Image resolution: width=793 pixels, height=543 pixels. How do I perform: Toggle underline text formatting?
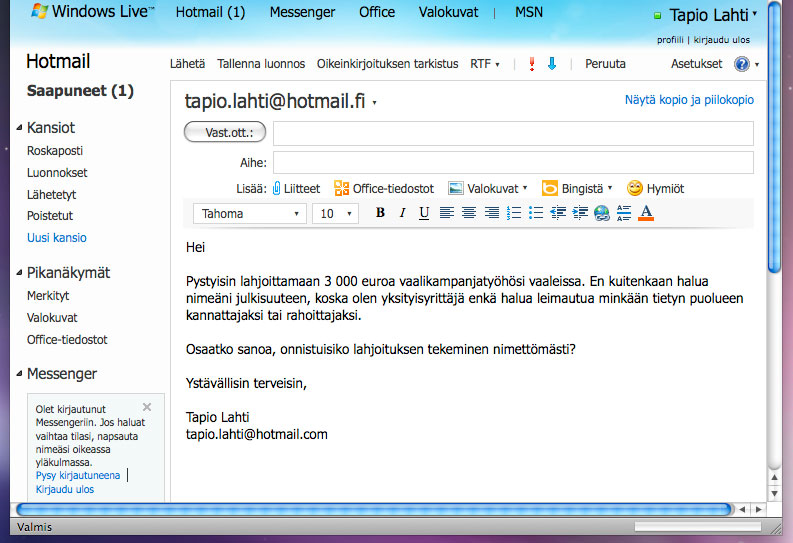[x=424, y=213]
